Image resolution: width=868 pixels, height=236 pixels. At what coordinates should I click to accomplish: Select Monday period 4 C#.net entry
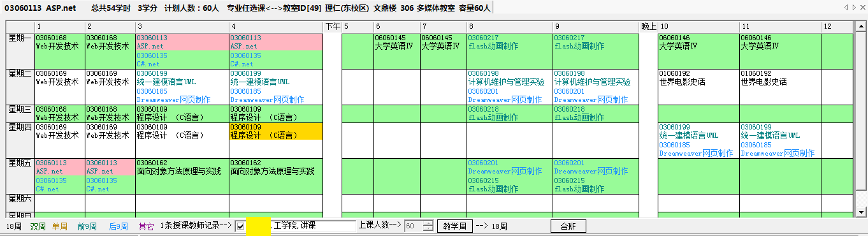pyautogui.click(x=276, y=60)
